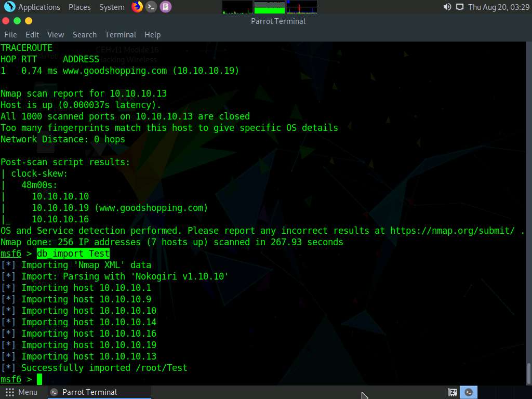Open the volume speaker icon

pos(447,7)
